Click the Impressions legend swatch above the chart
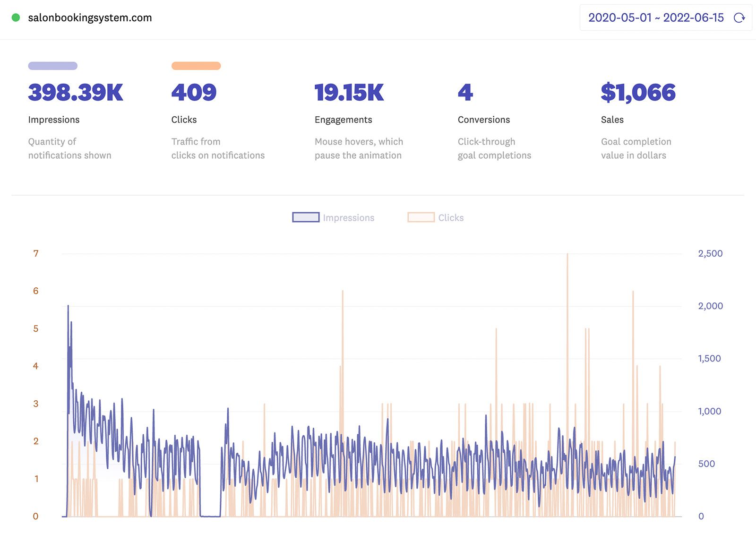This screenshot has width=756, height=551. click(306, 217)
